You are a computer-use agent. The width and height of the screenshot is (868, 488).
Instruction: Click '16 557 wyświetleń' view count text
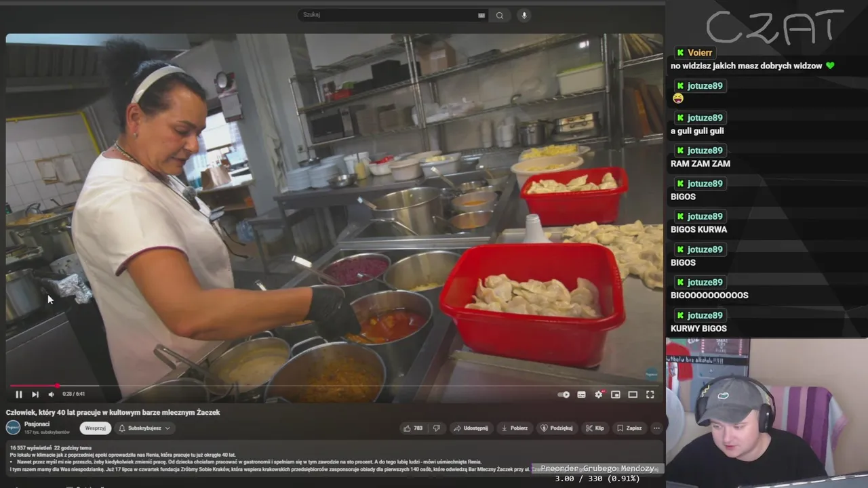[x=31, y=448]
